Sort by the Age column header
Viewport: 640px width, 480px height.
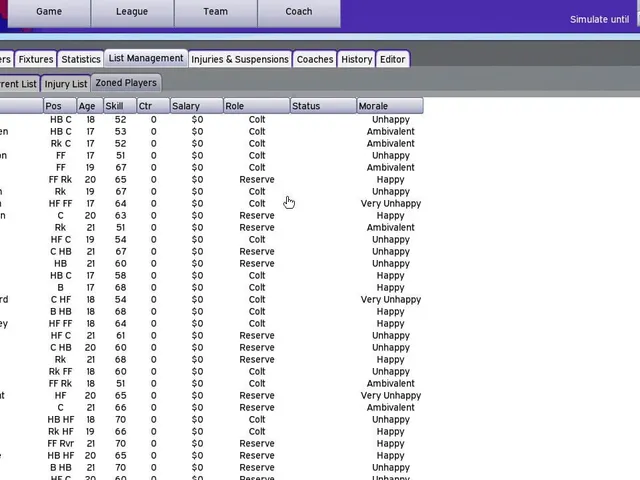(x=90, y=106)
